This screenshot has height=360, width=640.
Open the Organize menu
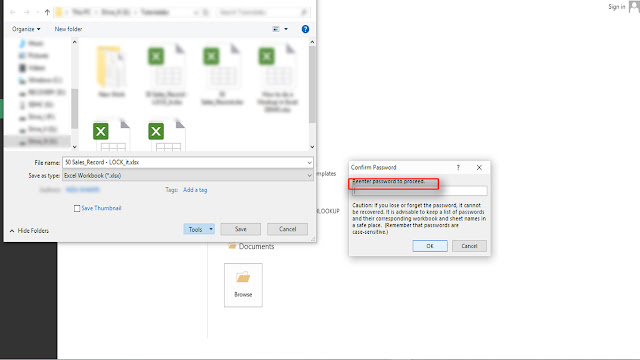[x=26, y=29]
